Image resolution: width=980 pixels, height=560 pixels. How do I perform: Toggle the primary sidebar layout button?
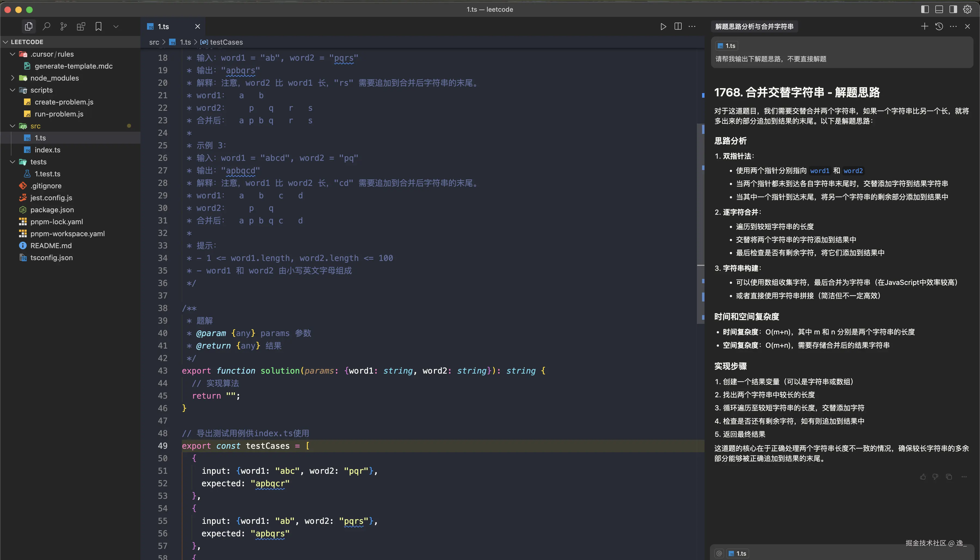925,9
